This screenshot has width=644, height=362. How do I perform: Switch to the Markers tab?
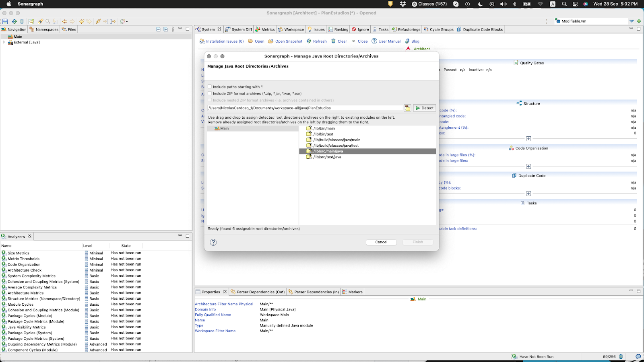(x=353, y=292)
